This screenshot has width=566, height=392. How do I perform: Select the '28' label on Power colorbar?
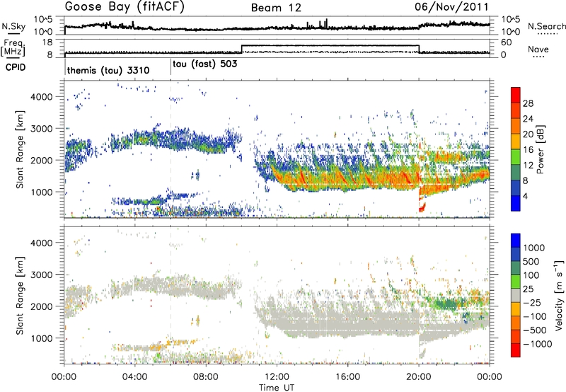[528, 103]
